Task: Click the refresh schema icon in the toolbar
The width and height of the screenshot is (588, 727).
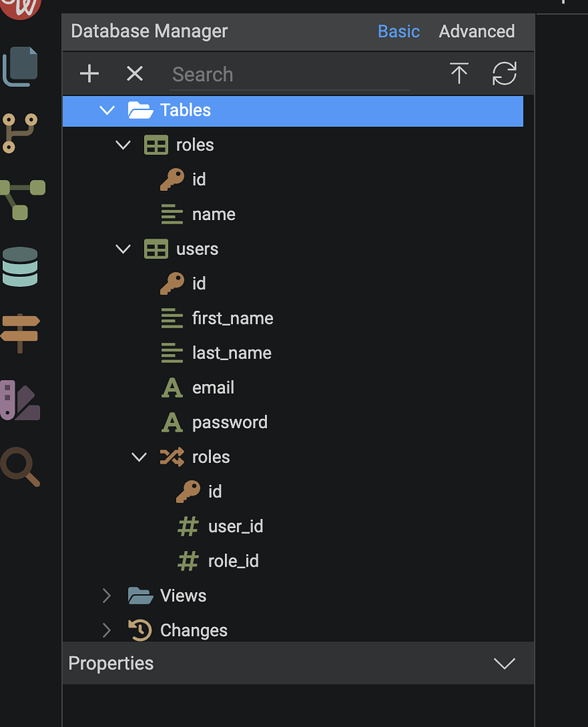Action: pos(504,74)
